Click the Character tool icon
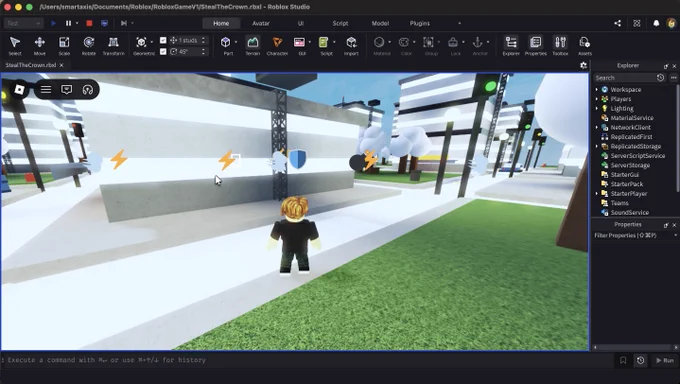This screenshot has height=384, width=680. 277,42
